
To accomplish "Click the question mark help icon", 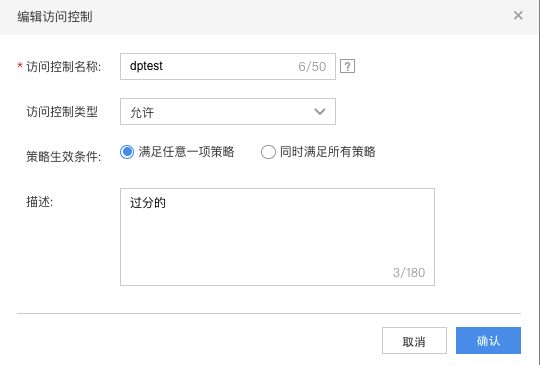I will click(347, 66).
